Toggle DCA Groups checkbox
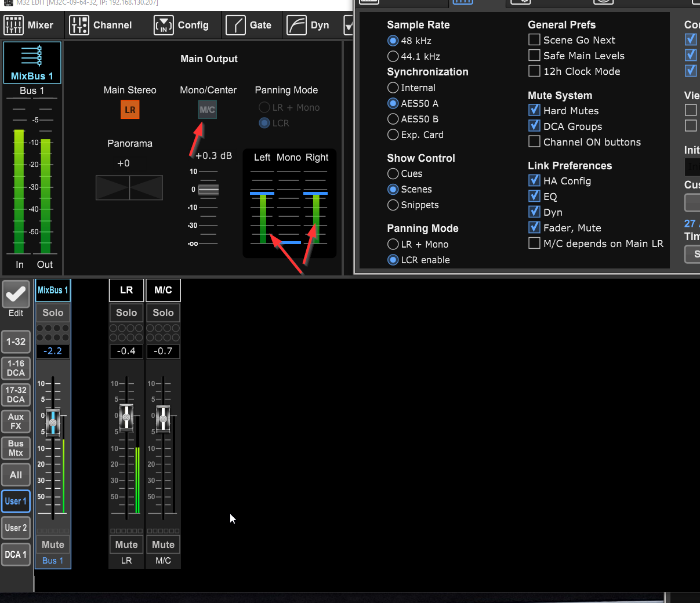Image resolution: width=700 pixels, height=603 pixels. (534, 126)
